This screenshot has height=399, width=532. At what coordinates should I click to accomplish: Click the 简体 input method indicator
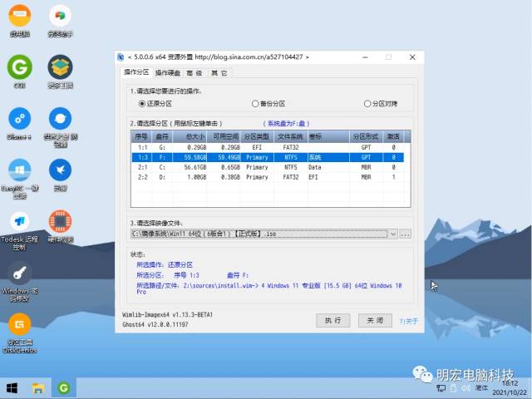(x=482, y=387)
